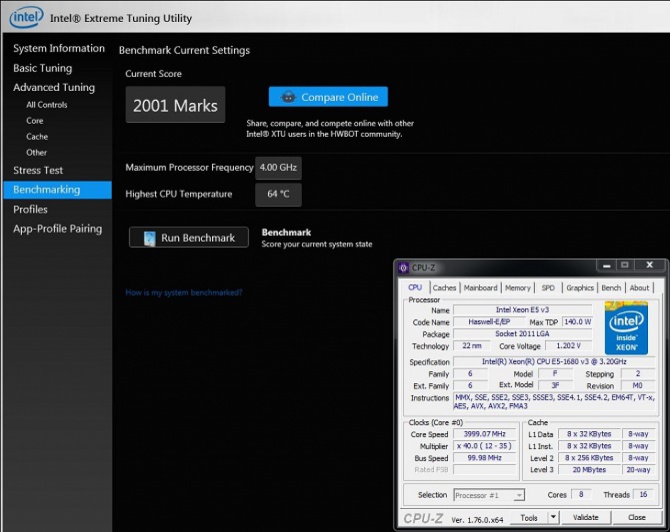This screenshot has height=532, width=670.
Task: Select Cache under Advanced Tuning
Action: point(37,137)
